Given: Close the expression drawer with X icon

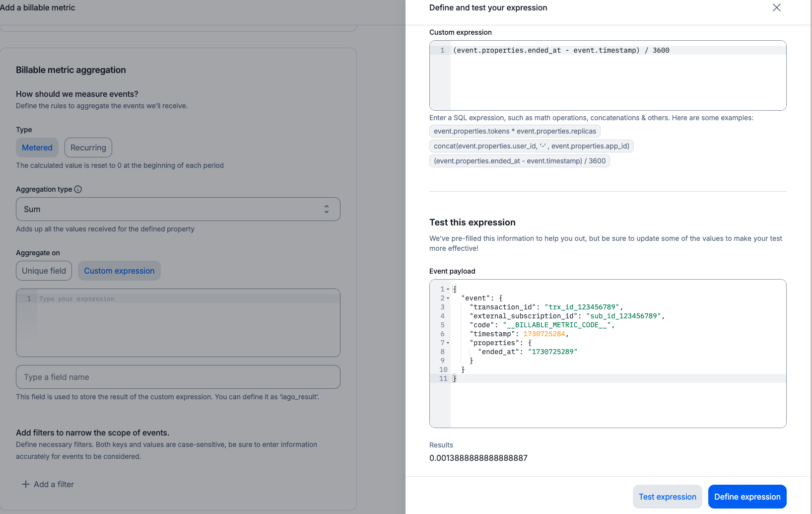Looking at the screenshot, I should point(777,7).
